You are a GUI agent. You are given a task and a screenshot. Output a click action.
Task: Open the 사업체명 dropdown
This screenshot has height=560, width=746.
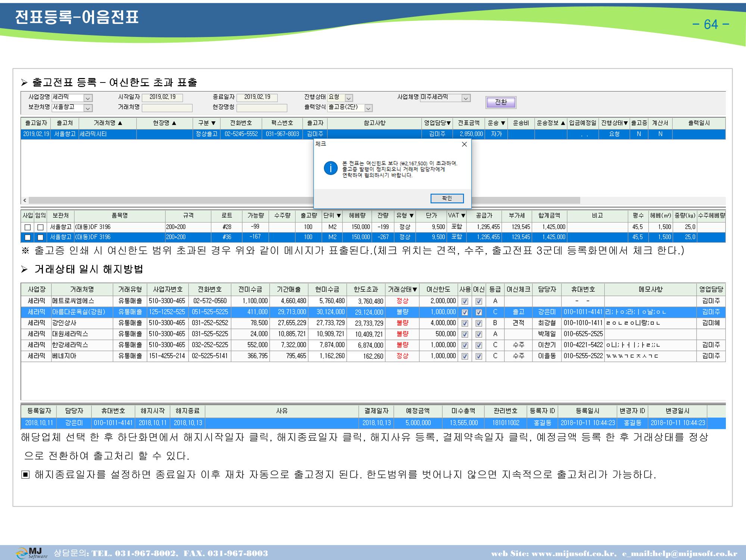(466, 98)
